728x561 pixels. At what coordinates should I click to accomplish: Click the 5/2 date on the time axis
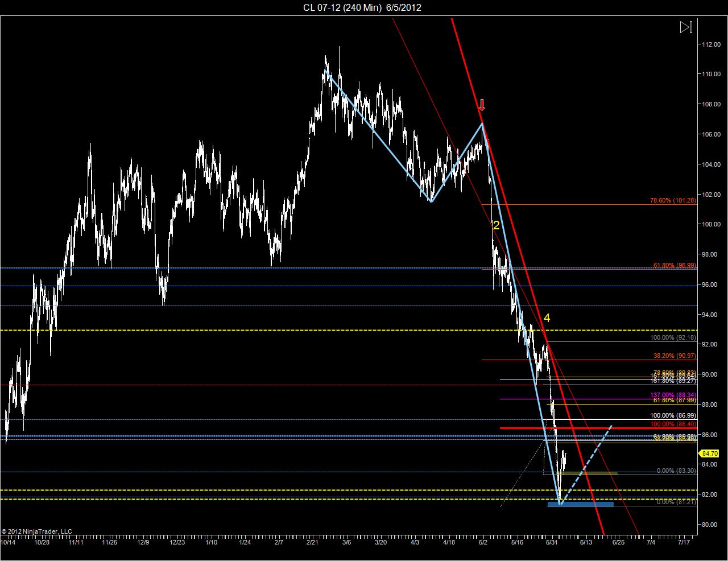(483, 542)
